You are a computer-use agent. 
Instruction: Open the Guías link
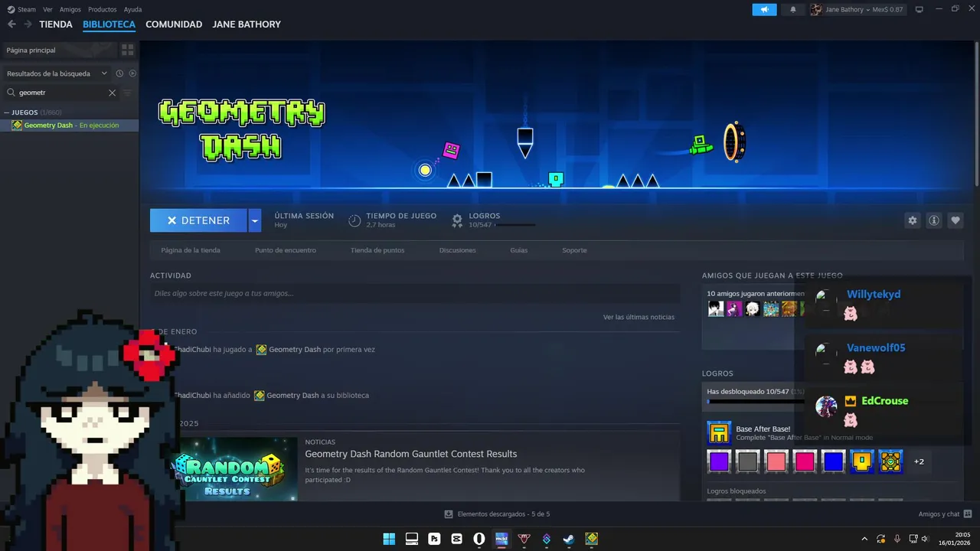tap(519, 250)
